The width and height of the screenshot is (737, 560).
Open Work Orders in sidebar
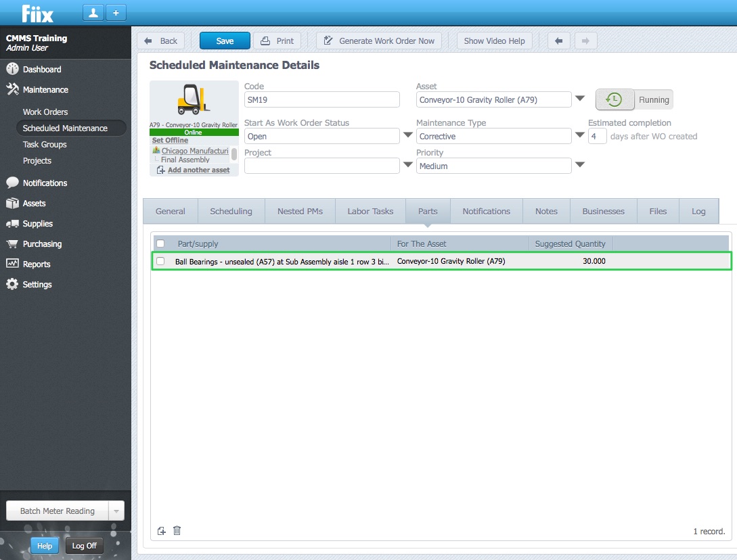point(45,112)
